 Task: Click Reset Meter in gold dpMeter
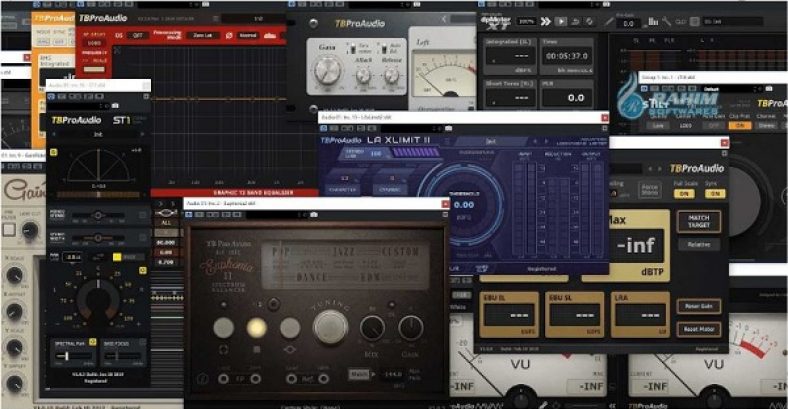click(699, 330)
